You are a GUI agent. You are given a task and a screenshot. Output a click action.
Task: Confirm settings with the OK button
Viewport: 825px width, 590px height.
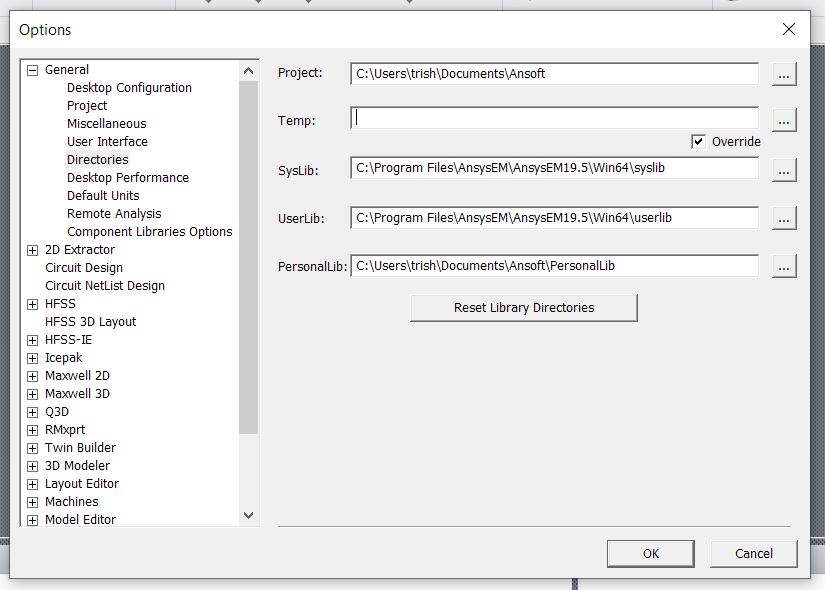(x=649, y=553)
